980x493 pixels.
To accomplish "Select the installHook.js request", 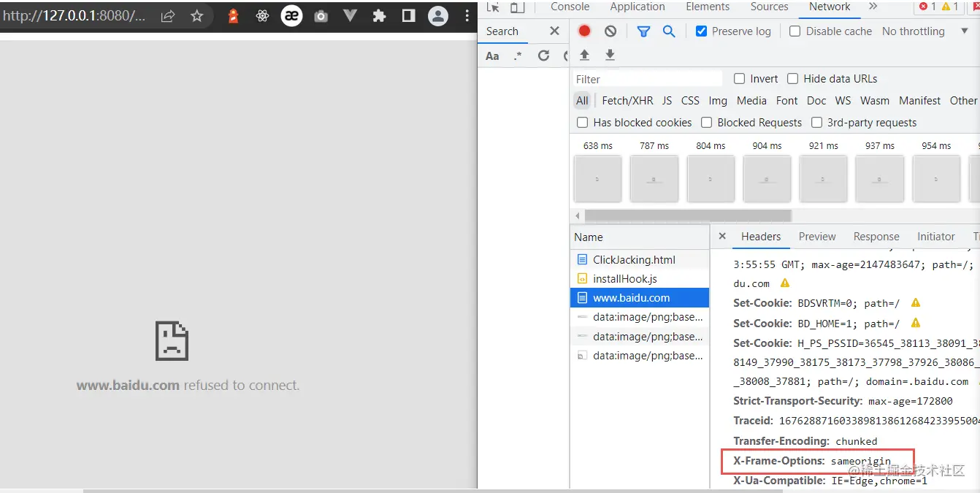I will click(640, 279).
